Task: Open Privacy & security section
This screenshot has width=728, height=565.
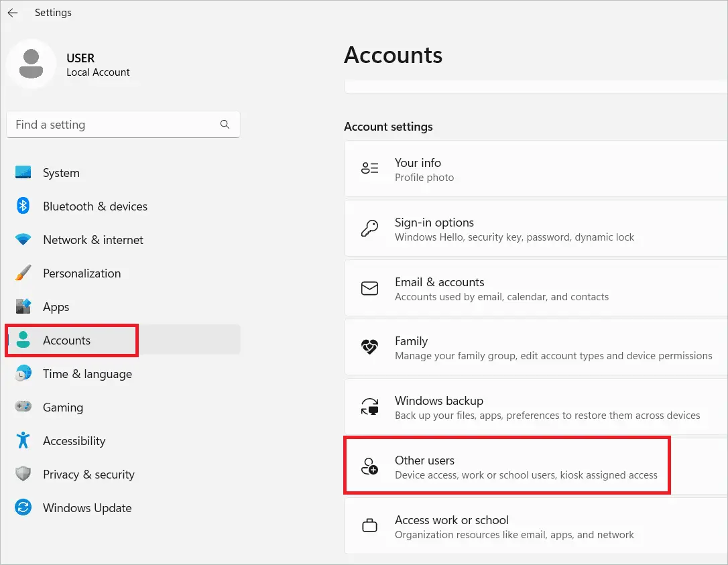Action: (x=123, y=474)
